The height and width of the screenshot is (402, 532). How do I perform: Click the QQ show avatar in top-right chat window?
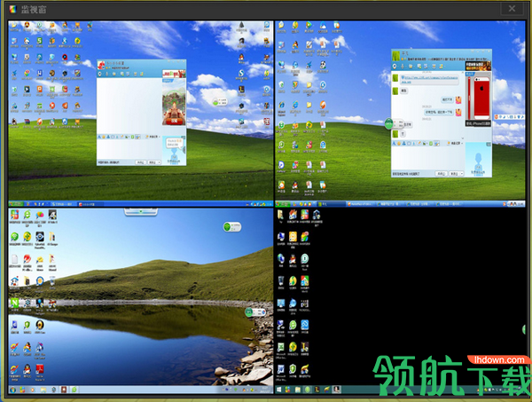tap(478, 160)
